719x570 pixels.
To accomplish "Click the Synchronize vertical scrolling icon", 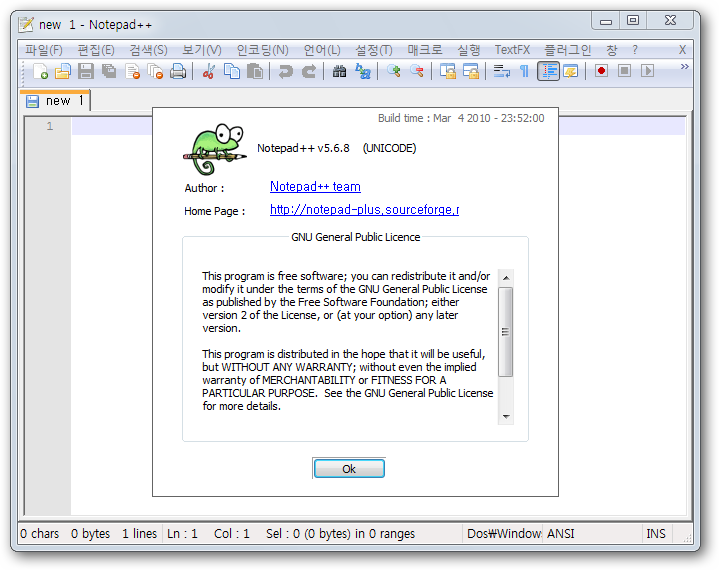I will (448, 72).
